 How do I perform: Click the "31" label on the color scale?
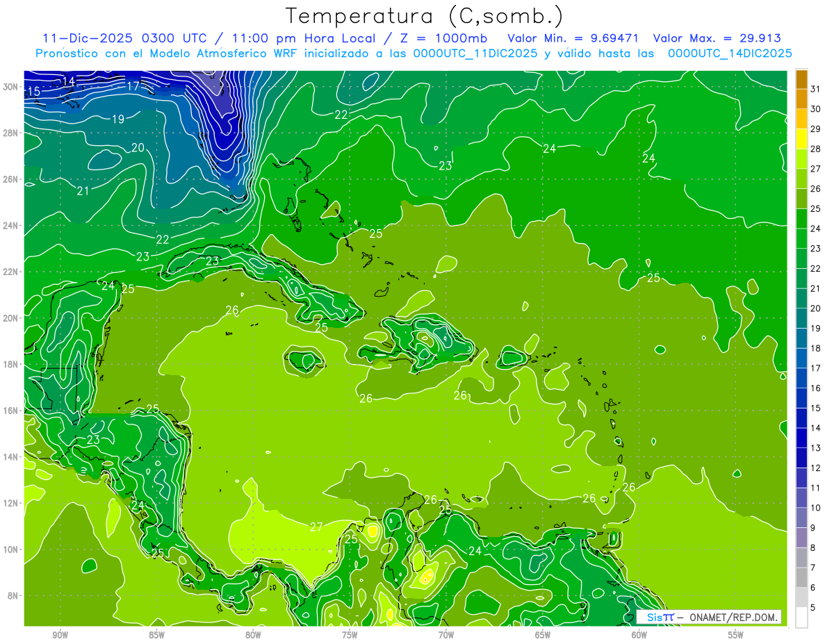tap(815, 89)
